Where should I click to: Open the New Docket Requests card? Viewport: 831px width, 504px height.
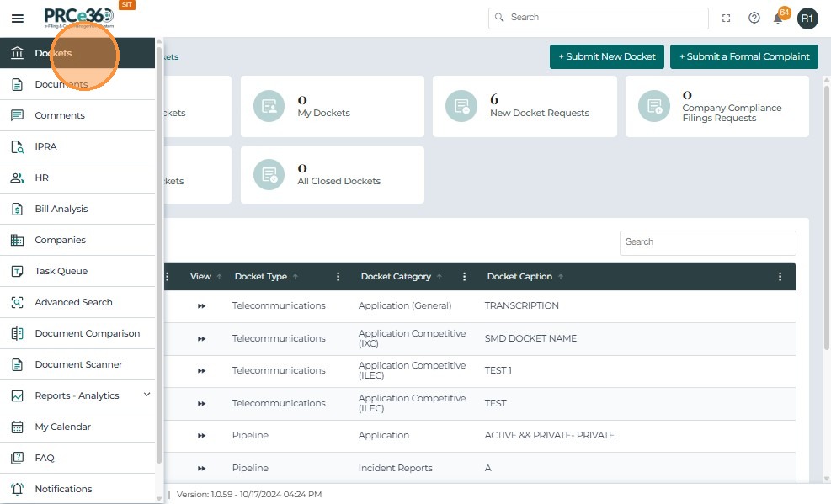(x=525, y=107)
